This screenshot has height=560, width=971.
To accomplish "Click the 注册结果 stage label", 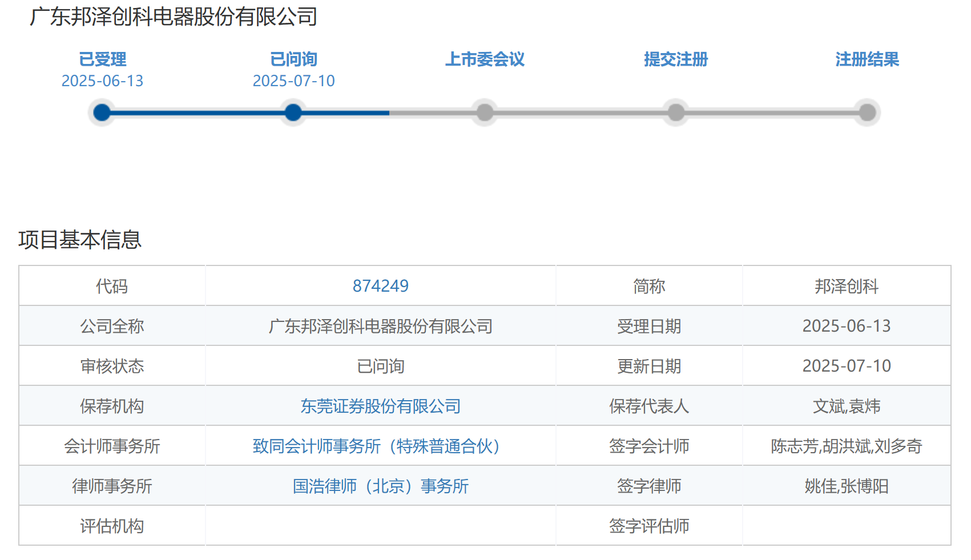I will (x=867, y=59).
